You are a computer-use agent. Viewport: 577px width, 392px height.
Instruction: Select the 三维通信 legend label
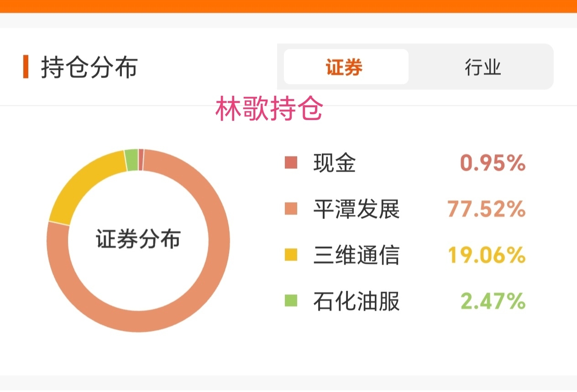click(x=356, y=255)
